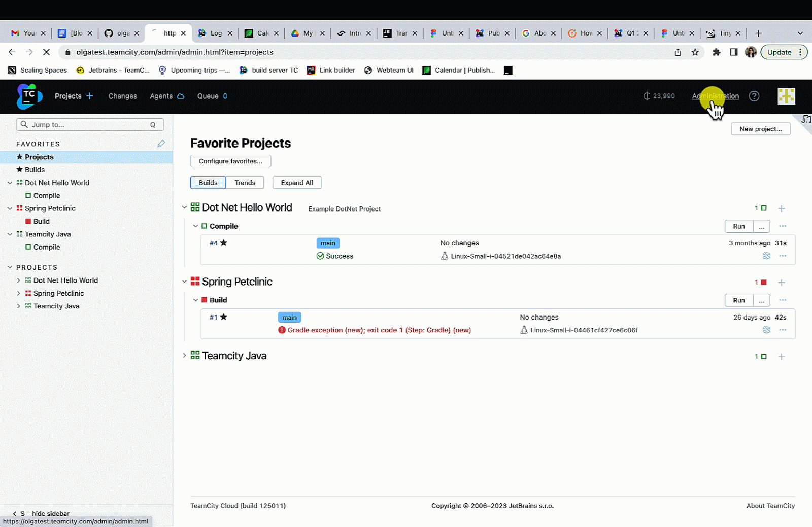The image size is (812, 527).
Task: Open more actions for build #1 row
Action: [783, 330]
